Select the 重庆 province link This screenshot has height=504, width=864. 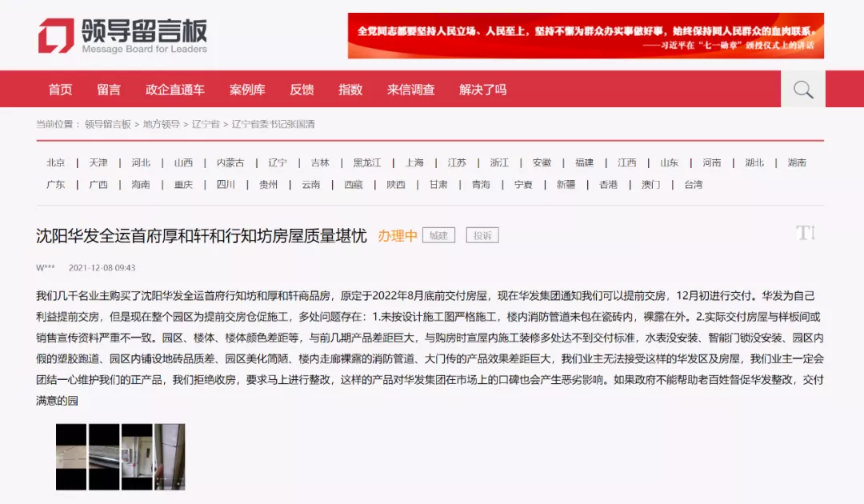click(x=183, y=185)
